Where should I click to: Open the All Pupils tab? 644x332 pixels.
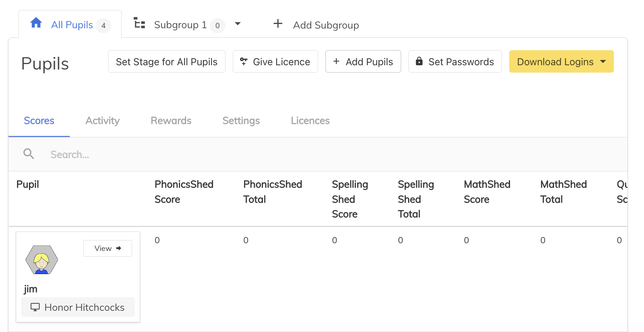(70, 24)
